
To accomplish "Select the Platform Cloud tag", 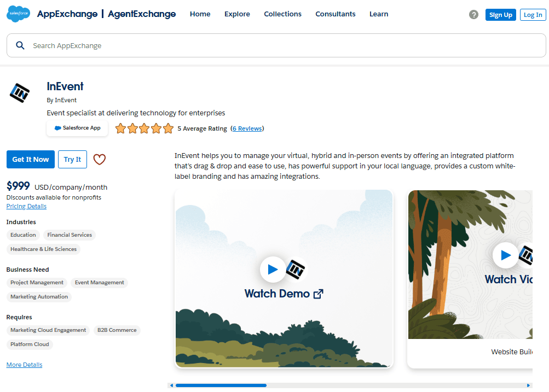I will (x=30, y=344).
